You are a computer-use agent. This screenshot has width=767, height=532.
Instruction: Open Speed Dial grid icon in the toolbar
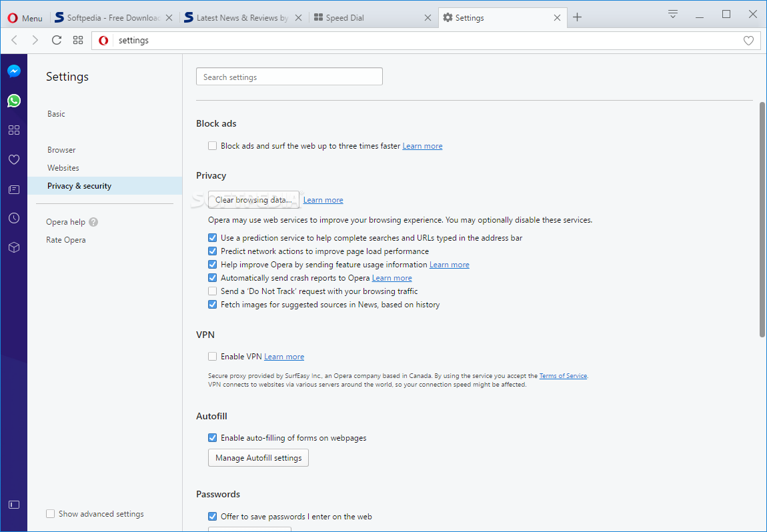tap(78, 40)
